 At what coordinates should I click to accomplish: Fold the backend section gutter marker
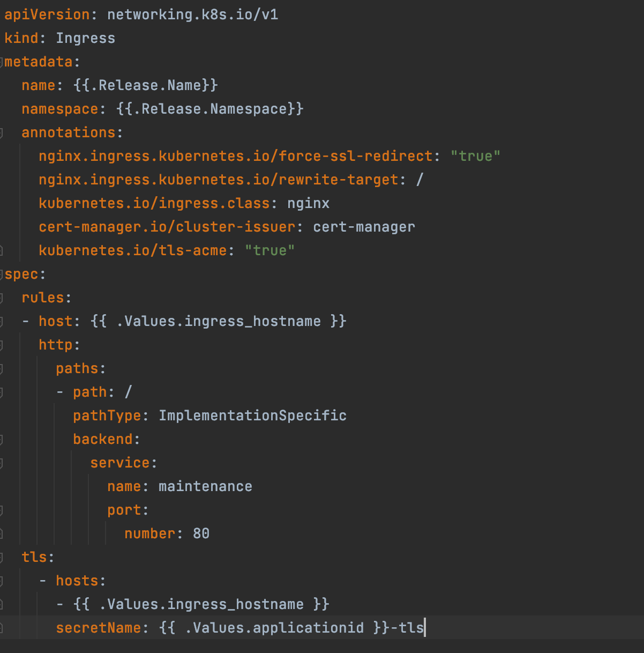click(x=2, y=440)
